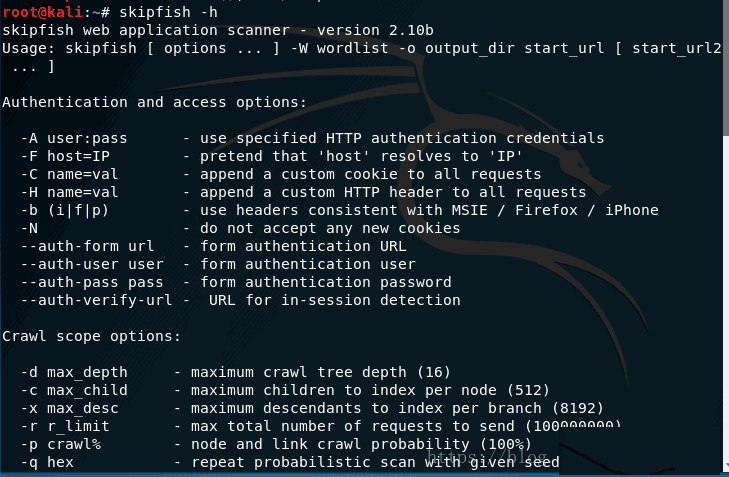The width and height of the screenshot is (729, 477).
Task: Click the '-C name=val' cookie option
Action: [69, 174]
